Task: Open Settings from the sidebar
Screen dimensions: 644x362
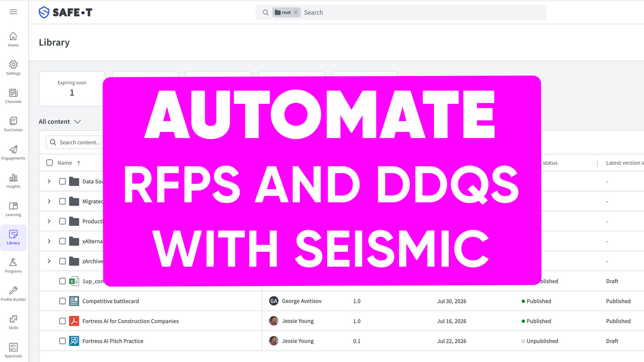Action: point(13,68)
